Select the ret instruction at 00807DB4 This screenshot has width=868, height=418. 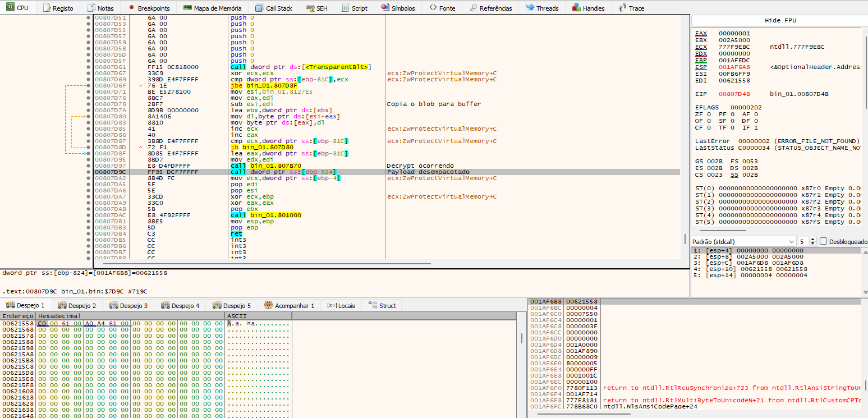pyautogui.click(x=236, y=234)
